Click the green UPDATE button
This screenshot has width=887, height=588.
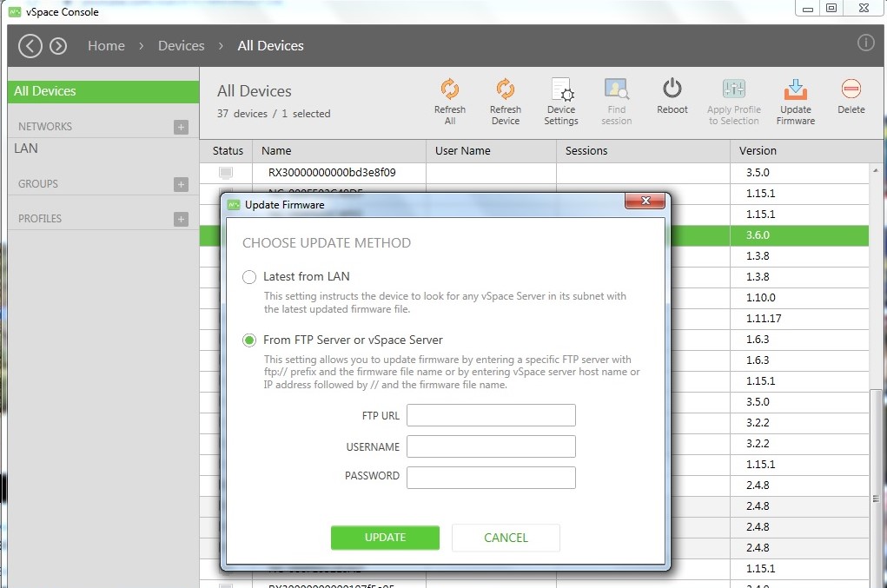click(x=385, y=537)
